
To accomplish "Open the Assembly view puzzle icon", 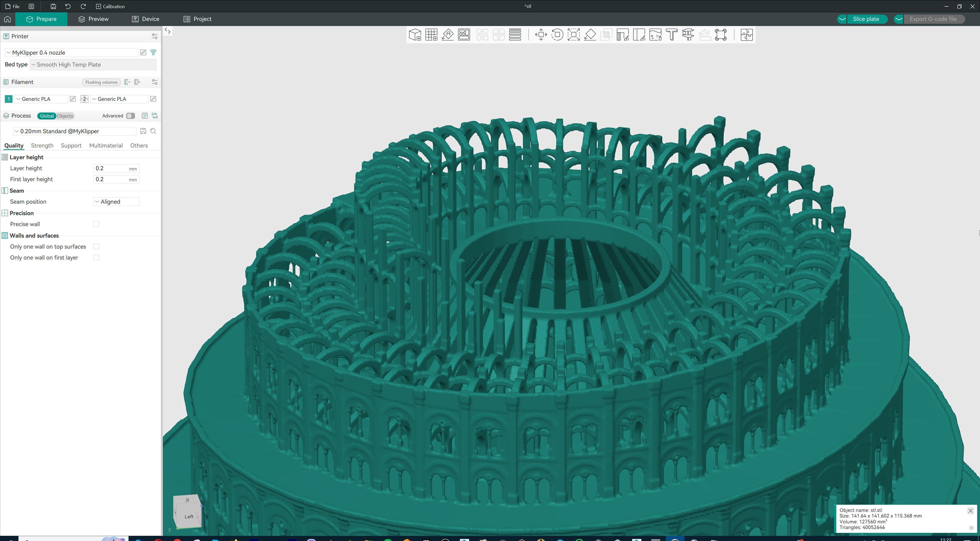I will click(746, 35).
